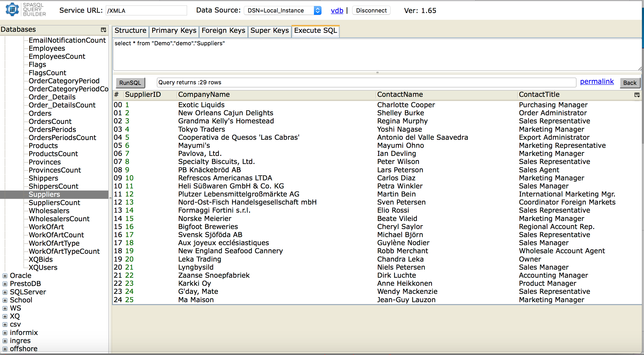Expand the Oracle database node
The width and height of the screenshot is (644, 355).
tap(4, 275)
